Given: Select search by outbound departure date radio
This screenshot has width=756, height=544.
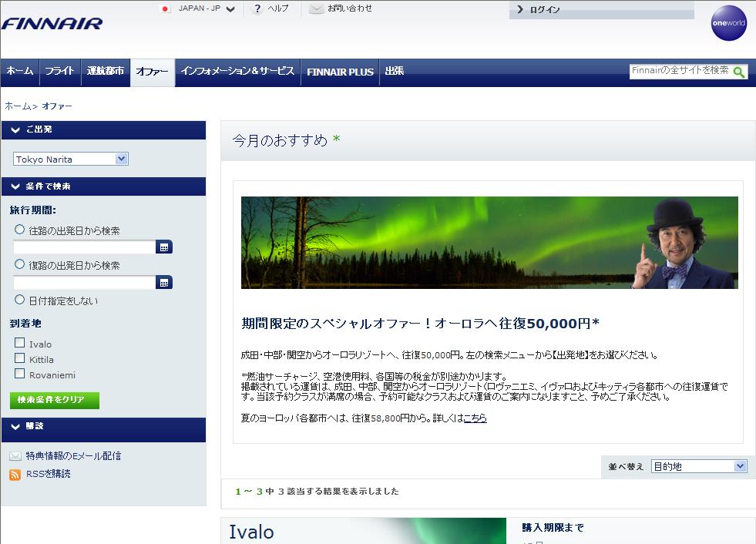Looking at the screenshot, I should click(x=19, y=230).
